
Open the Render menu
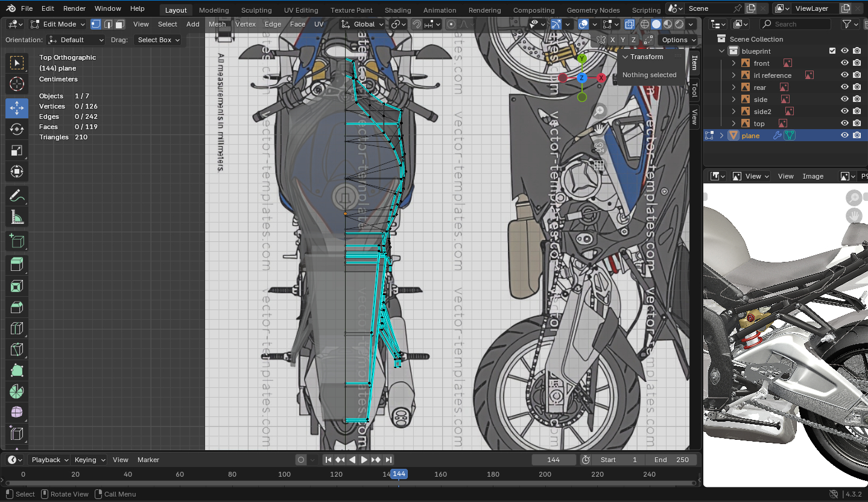(x=74, y=8)
